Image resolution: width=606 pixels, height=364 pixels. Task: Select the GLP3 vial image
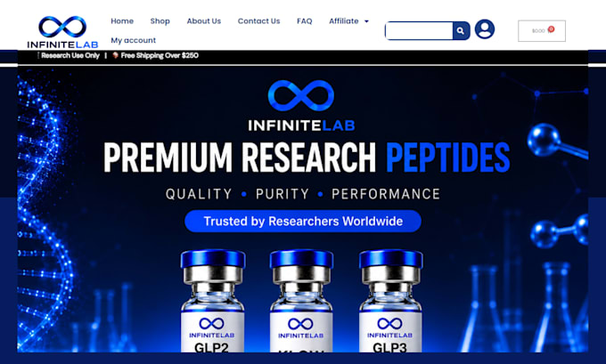pos(390,301)
